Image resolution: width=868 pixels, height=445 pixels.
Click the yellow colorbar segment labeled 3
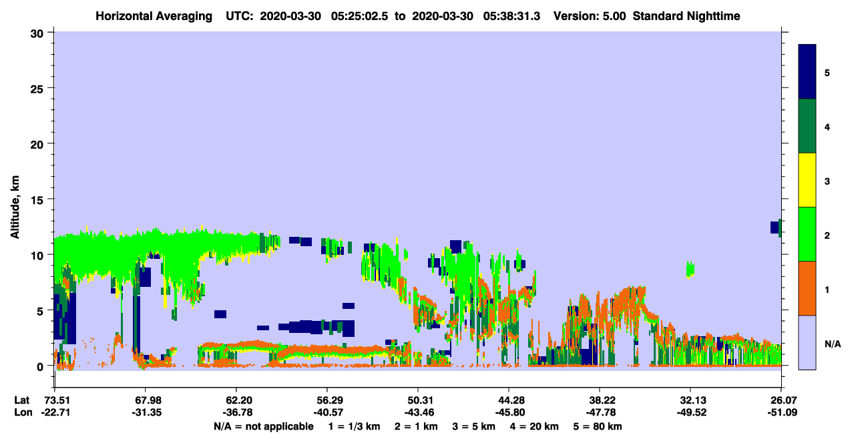[807, 180]
